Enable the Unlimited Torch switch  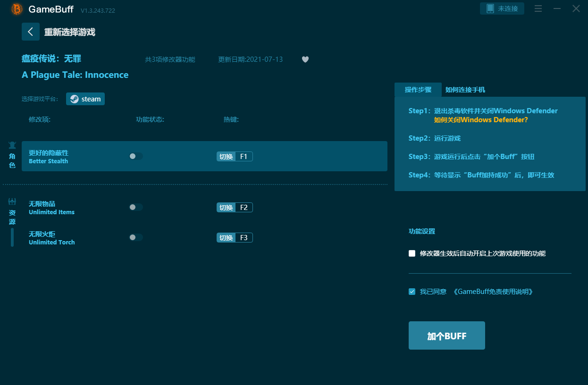pos(135,237)
